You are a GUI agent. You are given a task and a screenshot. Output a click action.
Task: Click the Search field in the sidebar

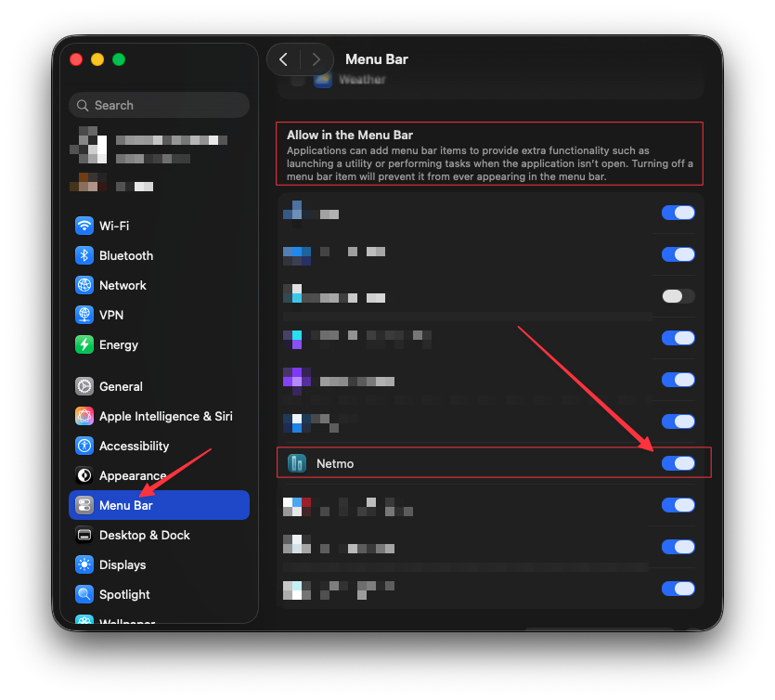[159, 105]
